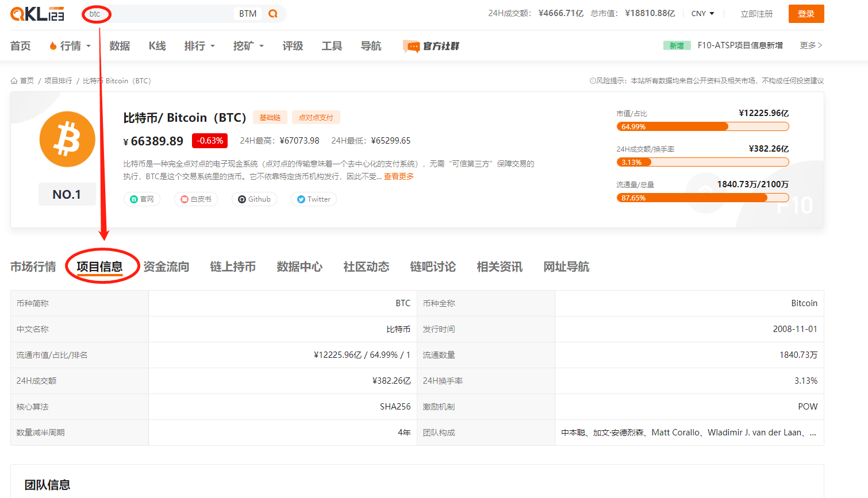Click the green 官网 icon
This screenshot has height=498, width=868.
click(x=134, y=199)
